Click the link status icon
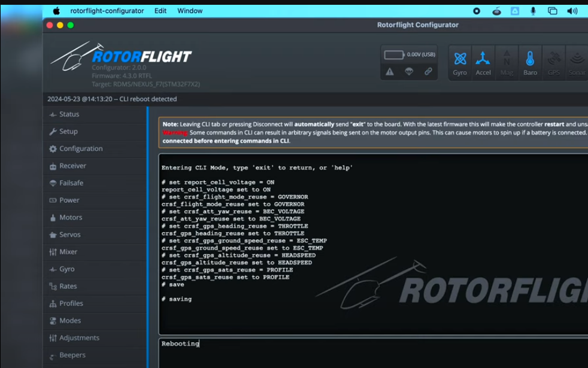This screenshot has width=588, height=368. click(x=428, y=71)
